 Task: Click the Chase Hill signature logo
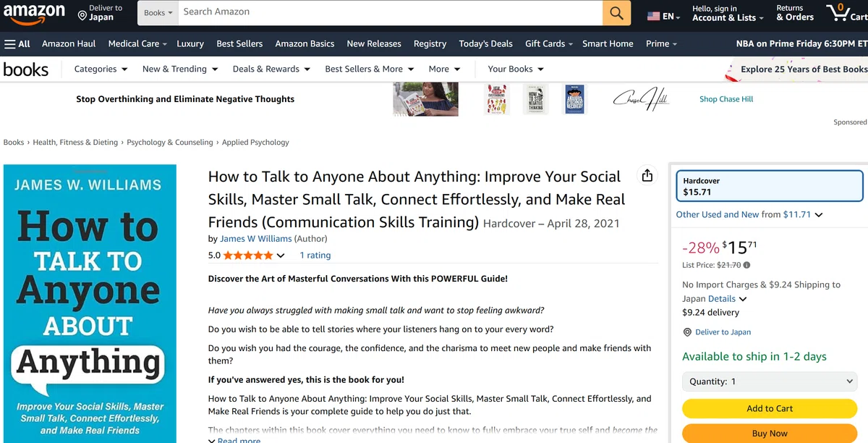[642, 99]
